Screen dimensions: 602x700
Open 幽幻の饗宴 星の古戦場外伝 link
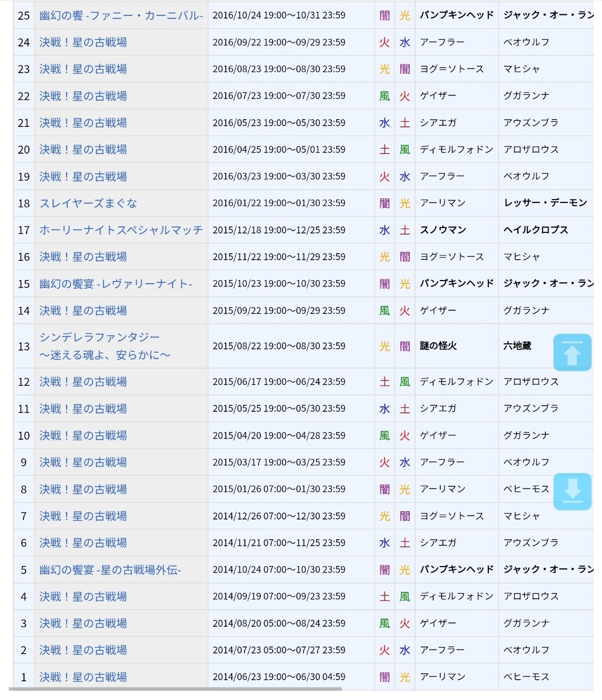pos(110,570)
